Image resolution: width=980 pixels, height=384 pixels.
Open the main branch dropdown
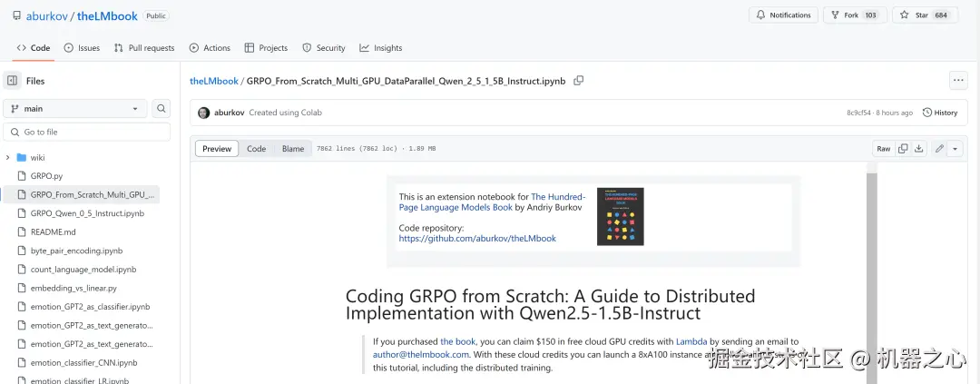[75, 108]
